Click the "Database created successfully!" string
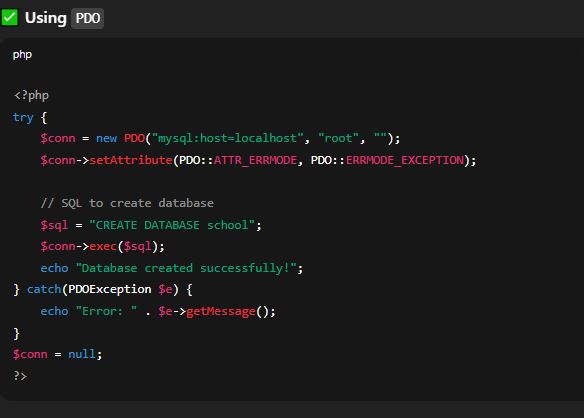Viewport: 584px width, 418px height. pos(186,268)
